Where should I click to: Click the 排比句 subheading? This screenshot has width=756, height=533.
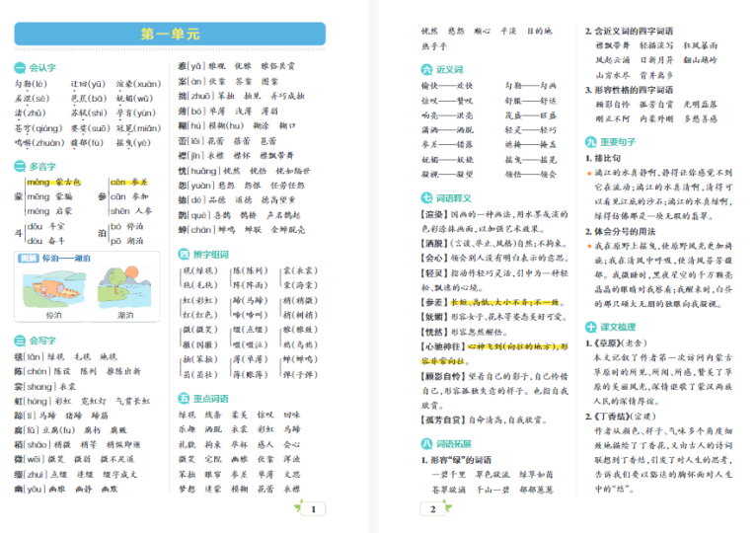[x=611, y=158]
